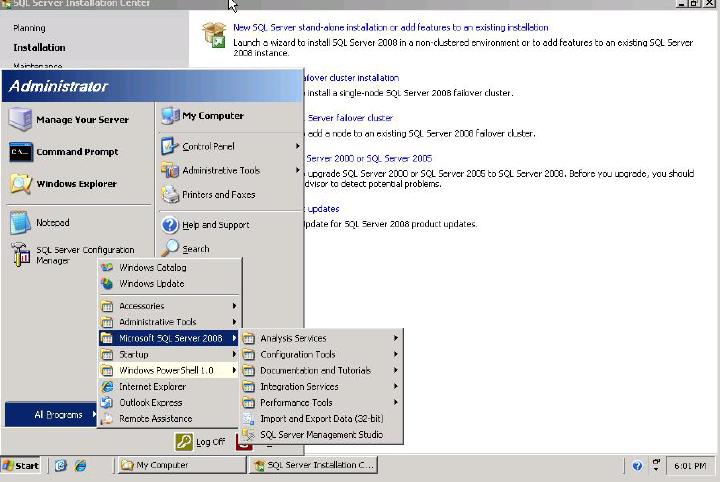Click the stand-alone installation box icon
720x482 pixels.
click(x=214, y=35)
